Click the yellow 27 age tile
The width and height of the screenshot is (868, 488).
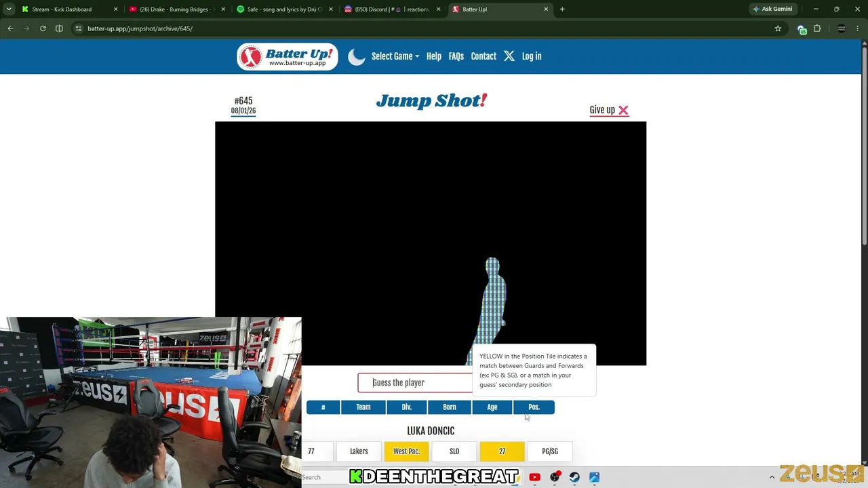[502, 451]
